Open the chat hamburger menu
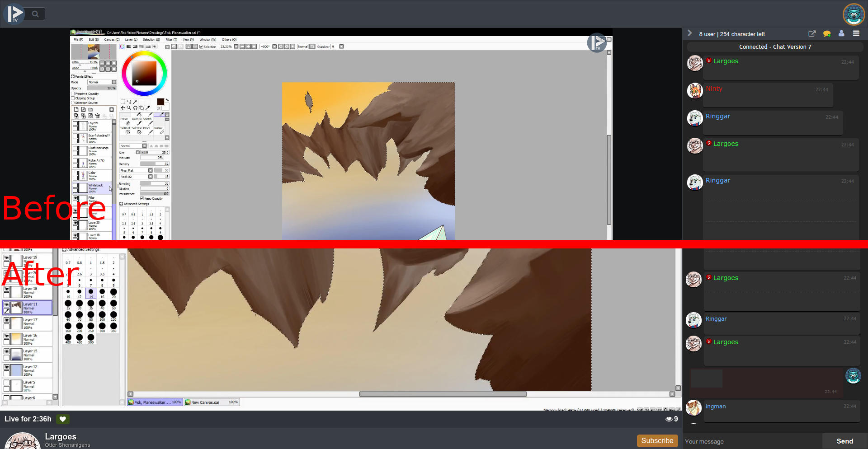Image resolution: width=868 pixels, height=449 pixels. [x=856, y=33]
